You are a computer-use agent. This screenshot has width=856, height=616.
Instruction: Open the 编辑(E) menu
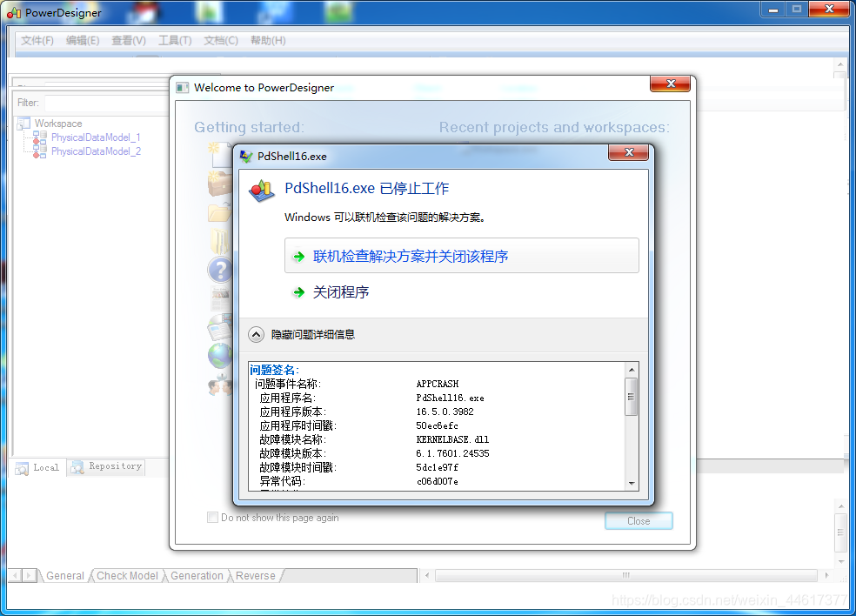pos(83,40)
